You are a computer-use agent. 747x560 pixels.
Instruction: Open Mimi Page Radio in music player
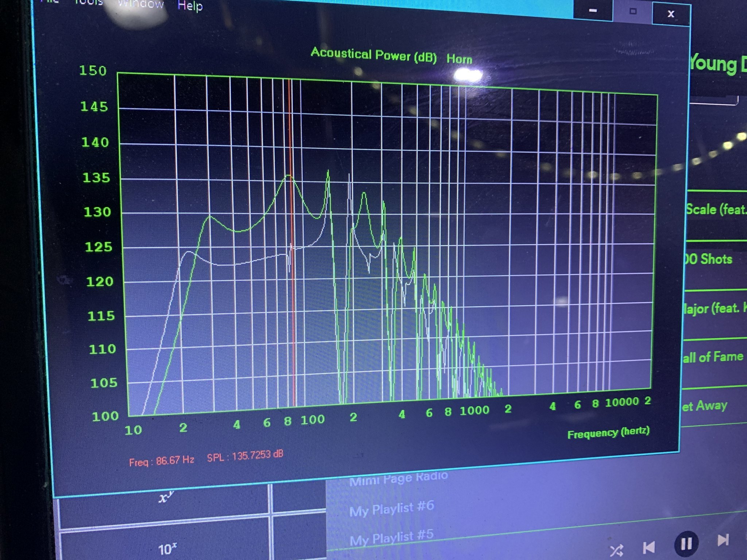(398, 478)
